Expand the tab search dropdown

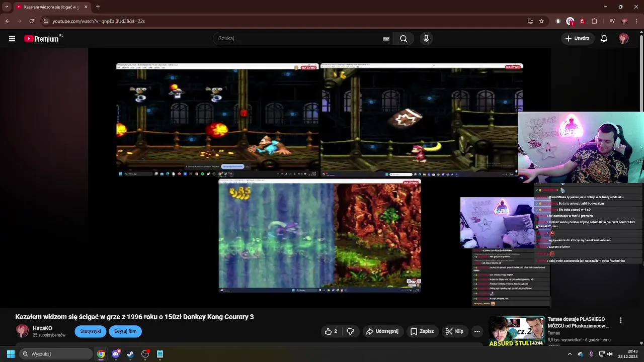(x=6, y=7)
